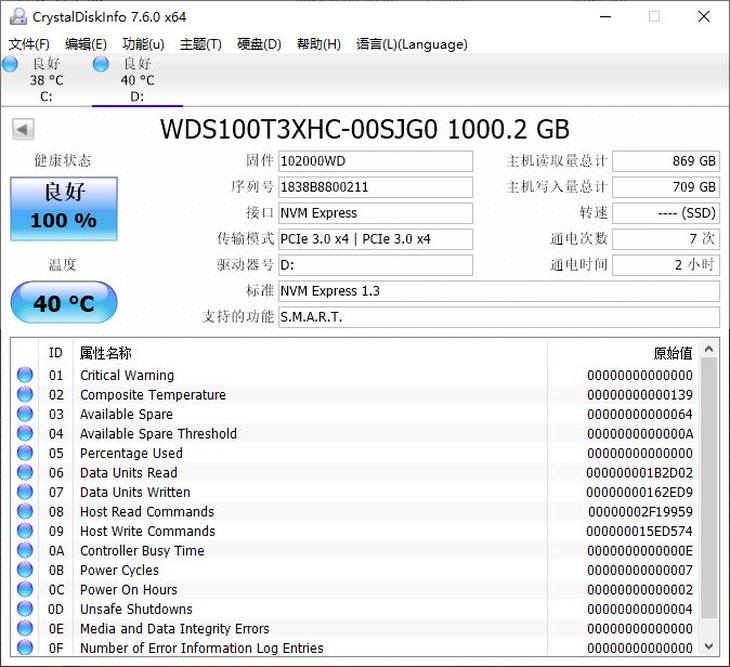Click the scroll down arrow of SMART list
This screenshot has height=667, width=730.
pyautogui.click(x=709, y=647)
